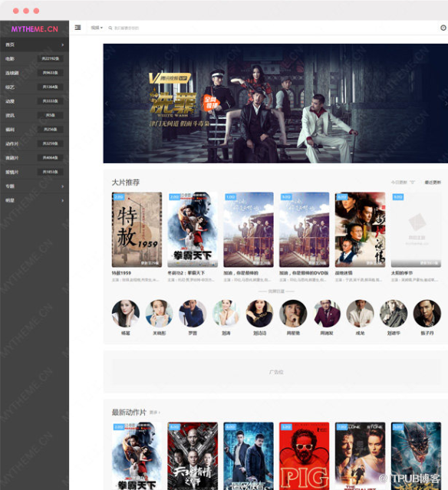The width and height of the screenshot is (448, 490).
Task: Click 加油,你是最棒的DVD版 title link
Action: [x=304, y=273]
